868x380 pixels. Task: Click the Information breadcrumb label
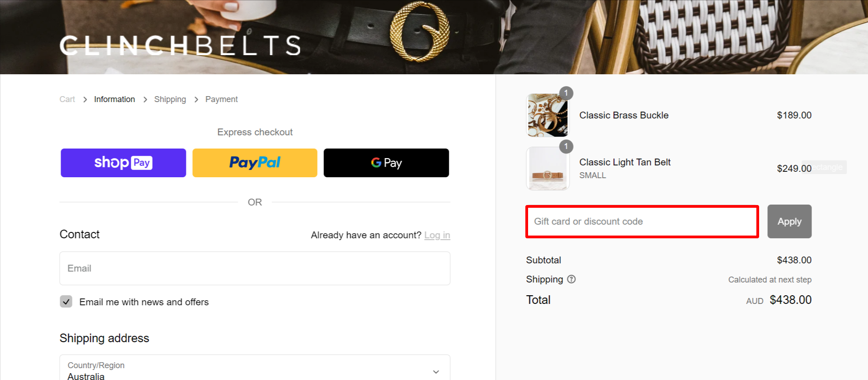114,99
